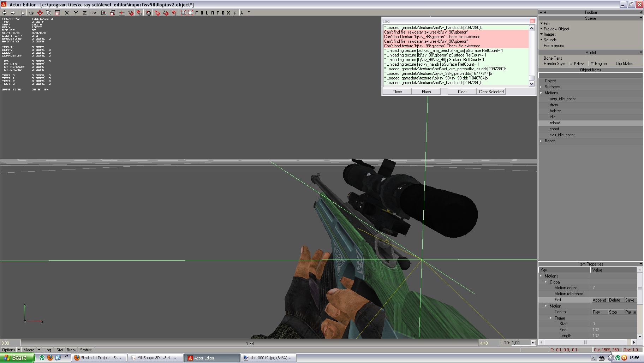This screenshot has width=644, height=363.
Task: Collapse the Scene panel header arrow
Action: (641, 18)
